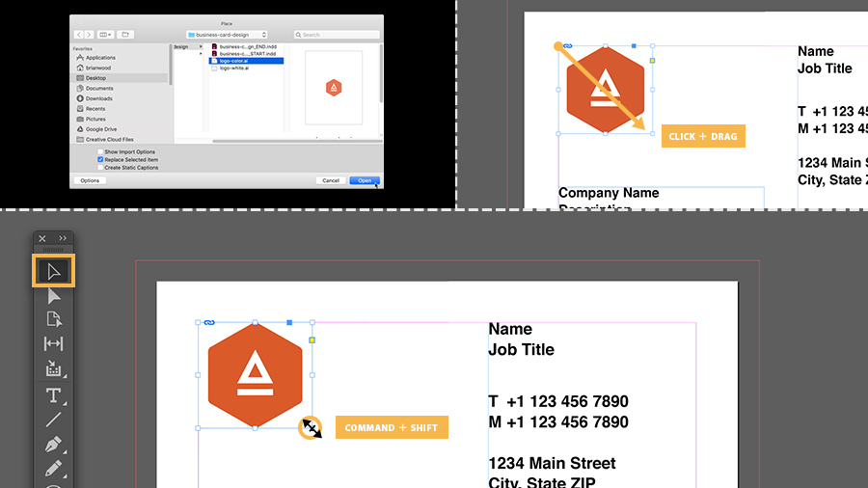
Task: Click Open in Place dialog
Action: tap(365, 180)
